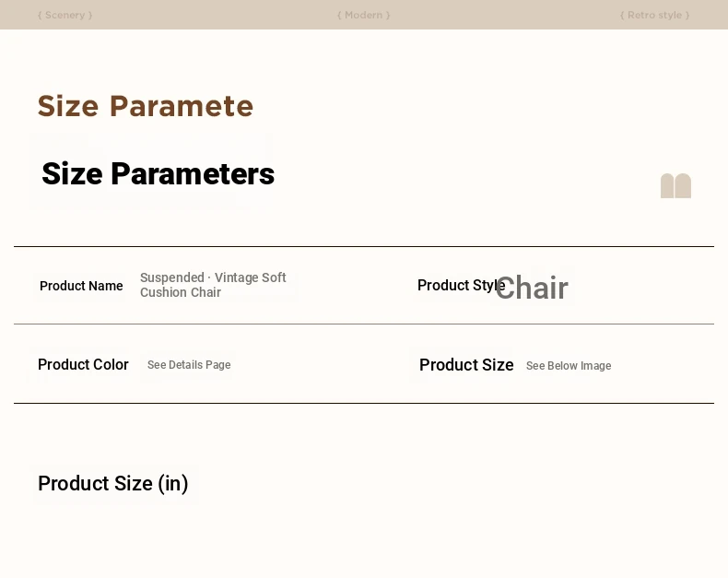The image size is (728, 578).
Task: Click the divider line below Product Color row
Action: pos(363,403)
